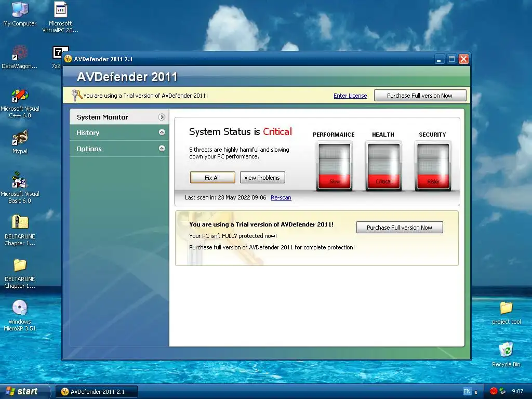Viewport: 532px width, 399px height.
Task: Click the AVDefender shield icon in title bar
Action: tap(68, 59)
